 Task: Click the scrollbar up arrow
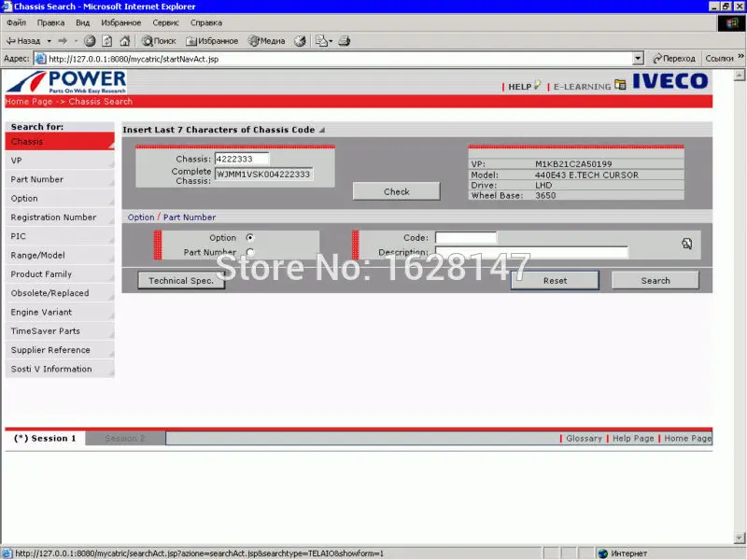(x=740, y=76)
